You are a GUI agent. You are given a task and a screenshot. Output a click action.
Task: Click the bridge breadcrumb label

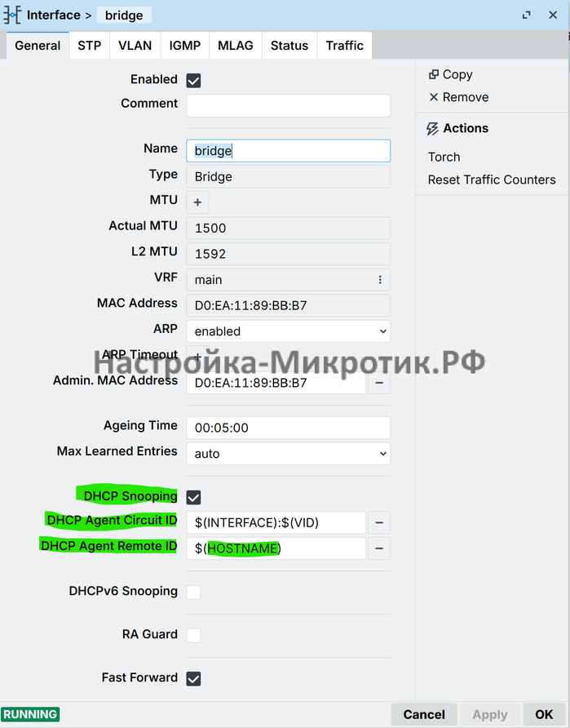(x=124, y=16)
